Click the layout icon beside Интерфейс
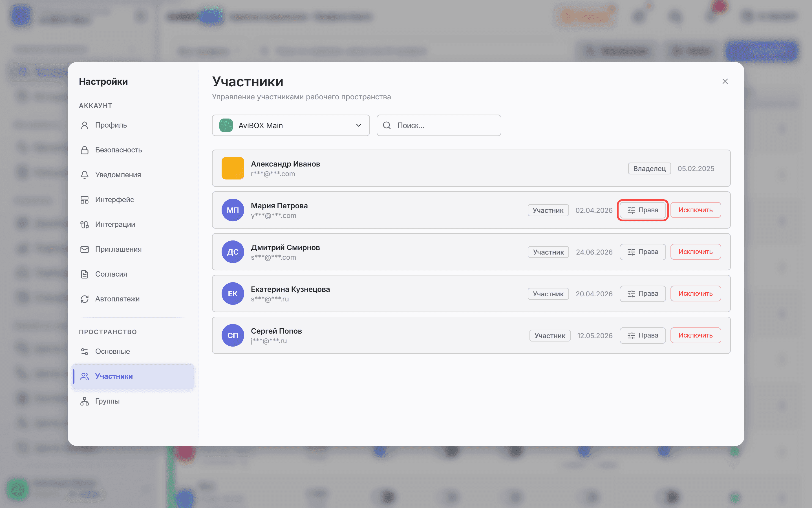 pyautogui.click(x=85, y=200)
